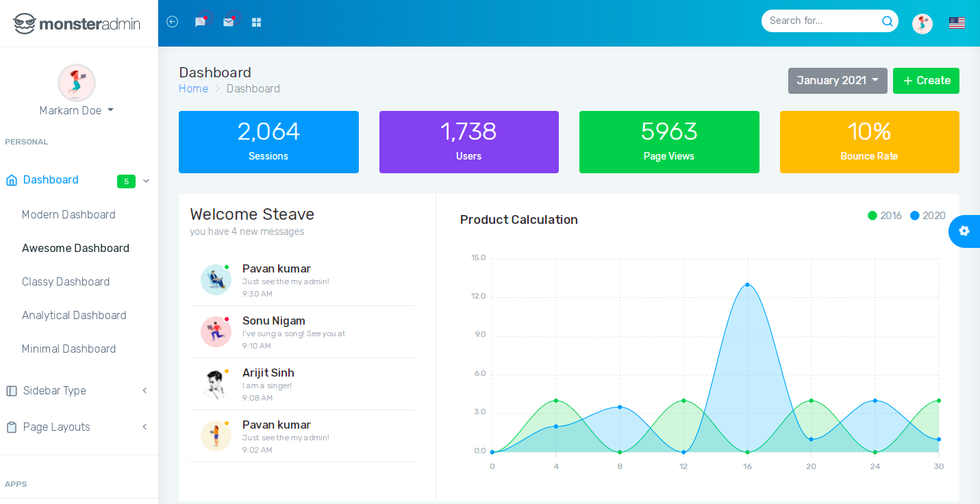The image size is (980, 504).
Task: Open the floating settings gear button
Action: [x=964, y=231]
